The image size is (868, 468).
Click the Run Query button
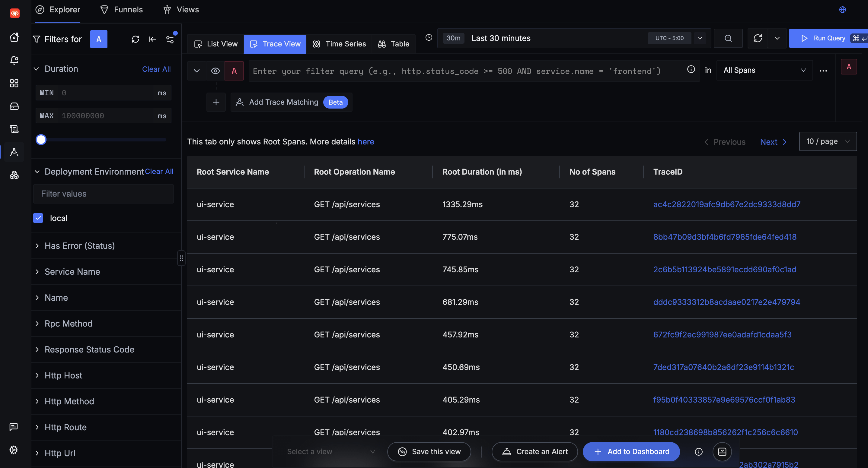(x=828, y=38)
